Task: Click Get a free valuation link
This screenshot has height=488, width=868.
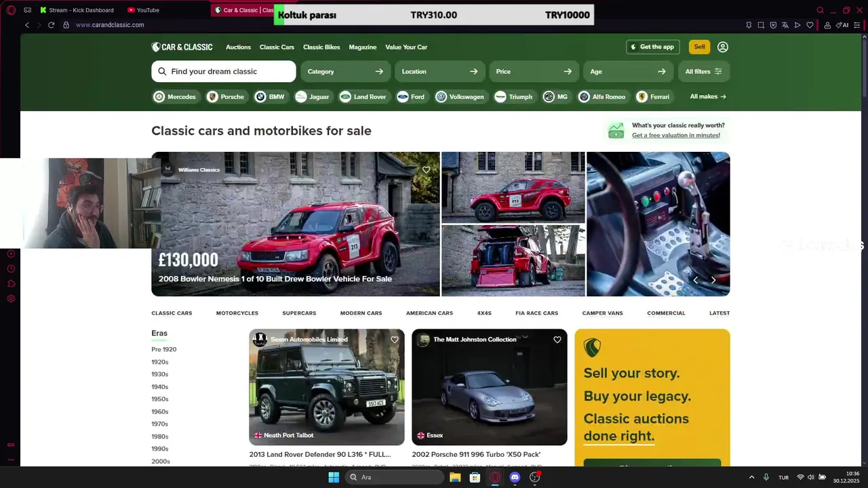Action: coord(676,136)
